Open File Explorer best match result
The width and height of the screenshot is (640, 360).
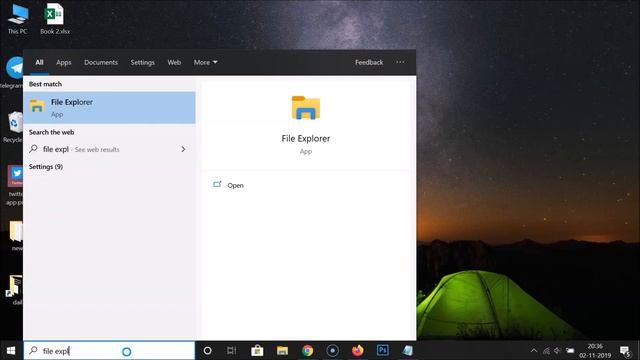tap(109, 108)
